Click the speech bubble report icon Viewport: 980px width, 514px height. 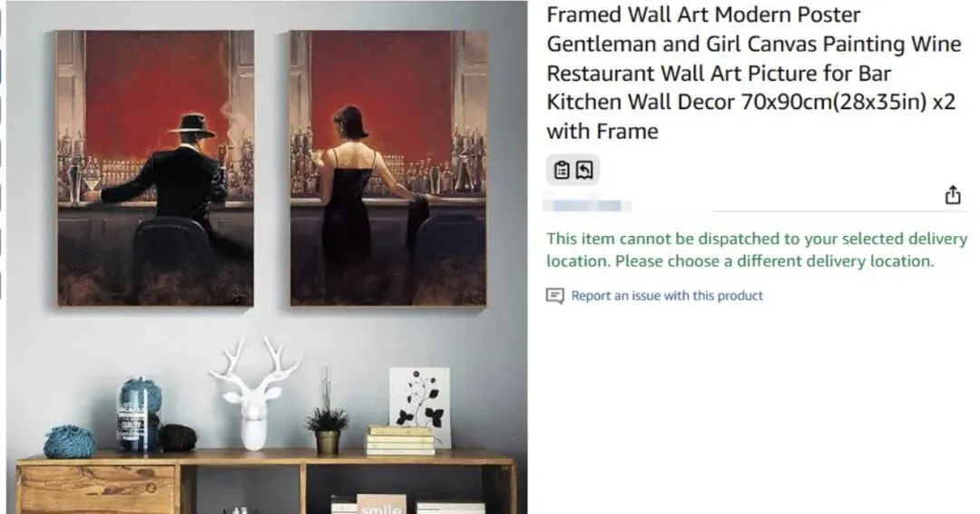pyautogui.click(x=555, y=296)
